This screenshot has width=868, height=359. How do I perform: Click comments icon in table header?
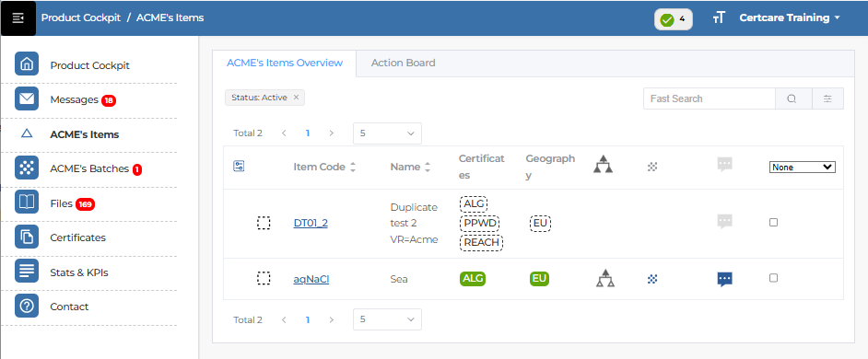click(x=724, y=164)
